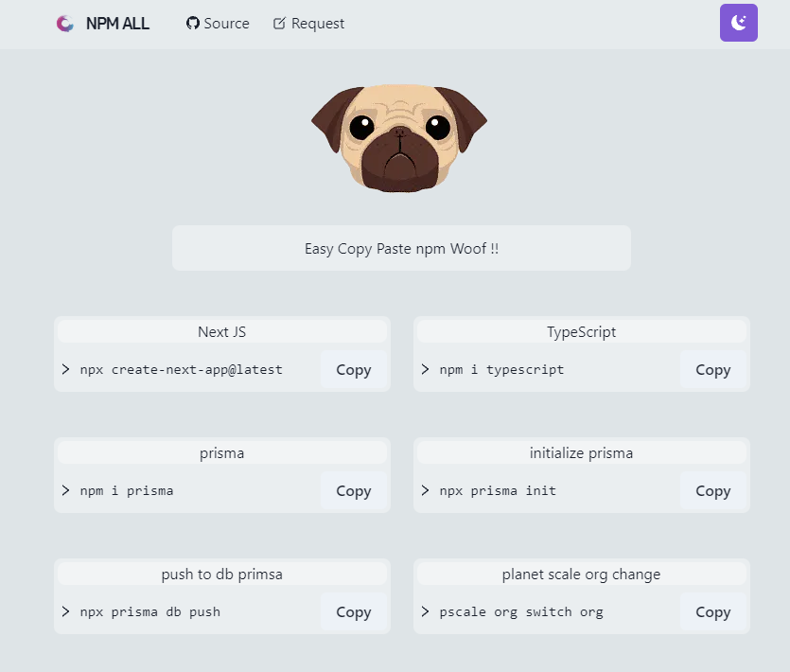
Task: Copy the initialize prisma command
Action: pyautogui.click(x=712, y=490)
